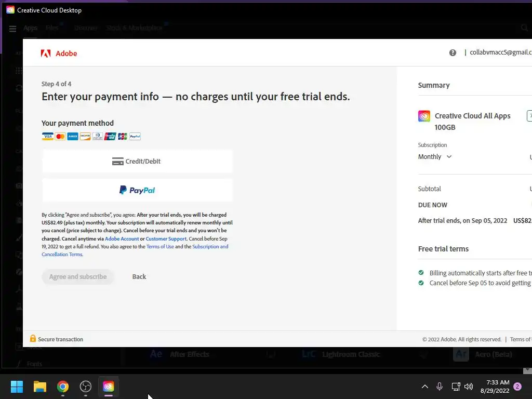Screen dimensions: 532x399
Task: Open the Customer Support link
Action: click(166, 238)
